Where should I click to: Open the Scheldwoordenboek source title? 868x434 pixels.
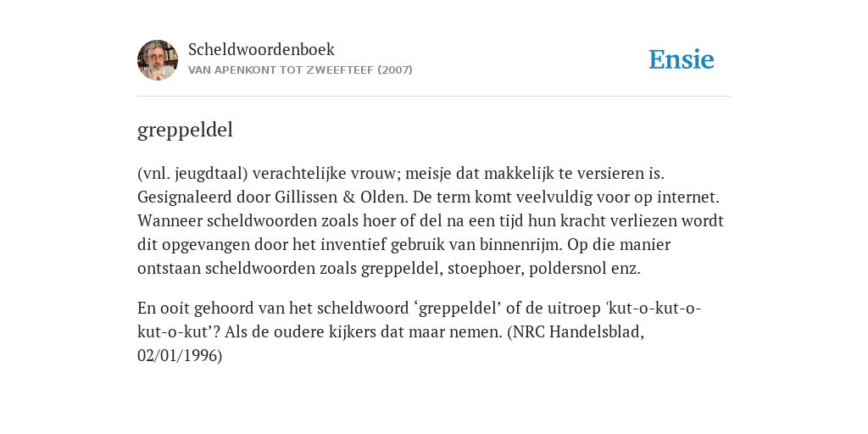coord(261,49)
